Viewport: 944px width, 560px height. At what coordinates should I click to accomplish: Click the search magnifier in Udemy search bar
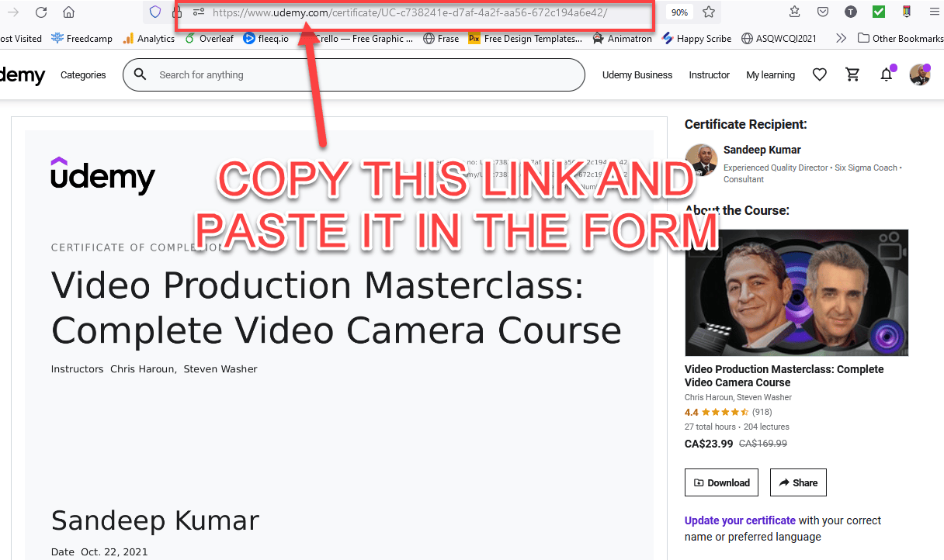tap(140, 74)
